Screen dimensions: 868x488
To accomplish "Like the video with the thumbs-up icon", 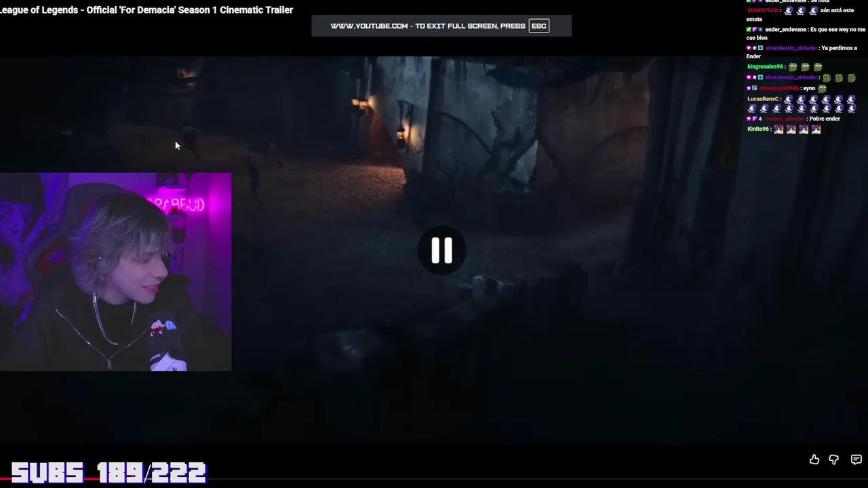I will pyautogui.click(x=814, y=460).
